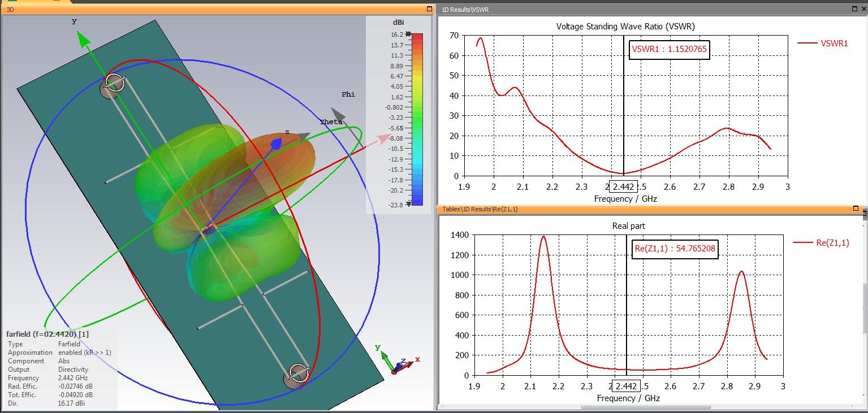
Task: Click the top arrow of dBi color scale
Action: pyautogui.click(x=409, y=34)
